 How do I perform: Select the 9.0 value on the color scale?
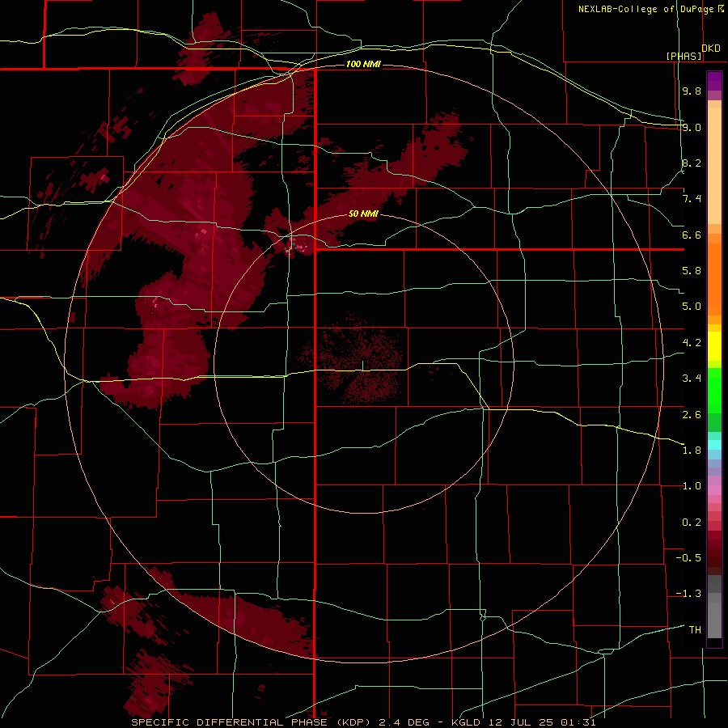click(692, 127)
